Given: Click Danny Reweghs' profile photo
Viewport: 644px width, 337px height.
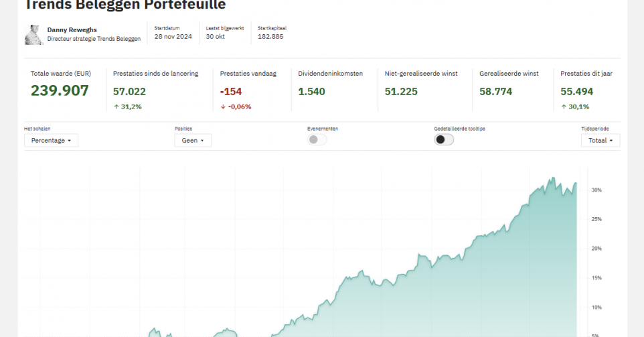Looking at the screenshot, I should click(34, 35).
